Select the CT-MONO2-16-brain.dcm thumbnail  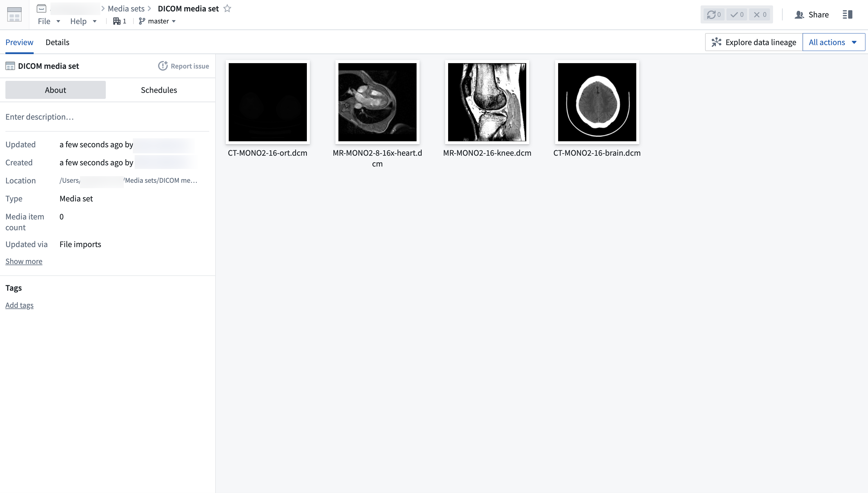pyautogui.click(x=597, y=102)
